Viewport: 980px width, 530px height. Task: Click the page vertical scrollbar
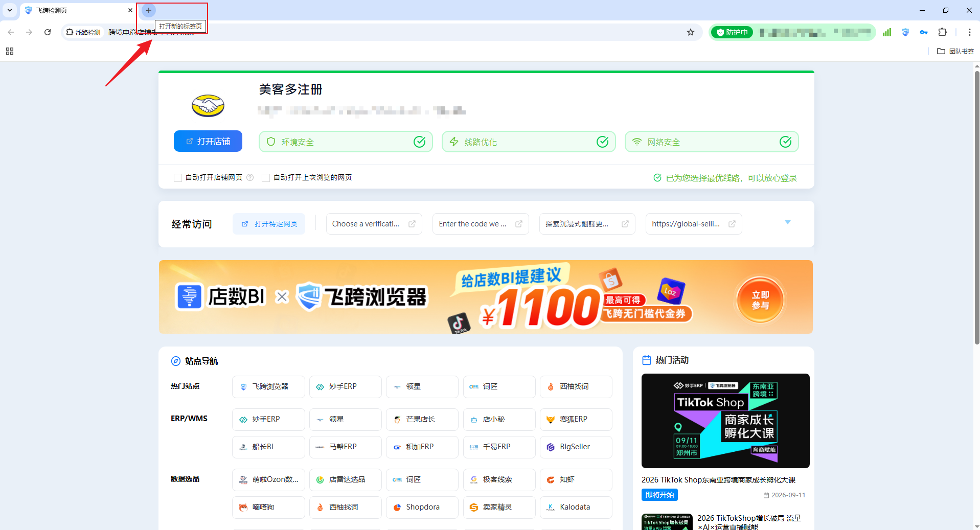tap(976, 207)
